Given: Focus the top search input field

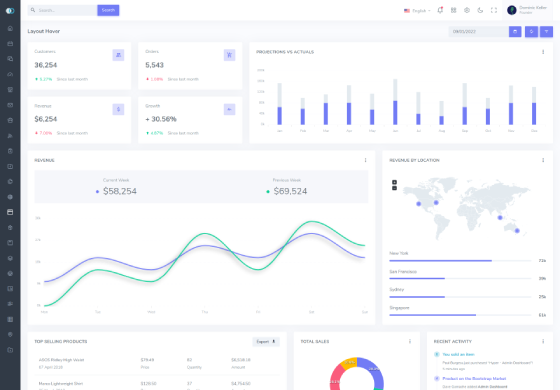Looking at the screenshot, I should pyautogui.click(x=62, y=10).
